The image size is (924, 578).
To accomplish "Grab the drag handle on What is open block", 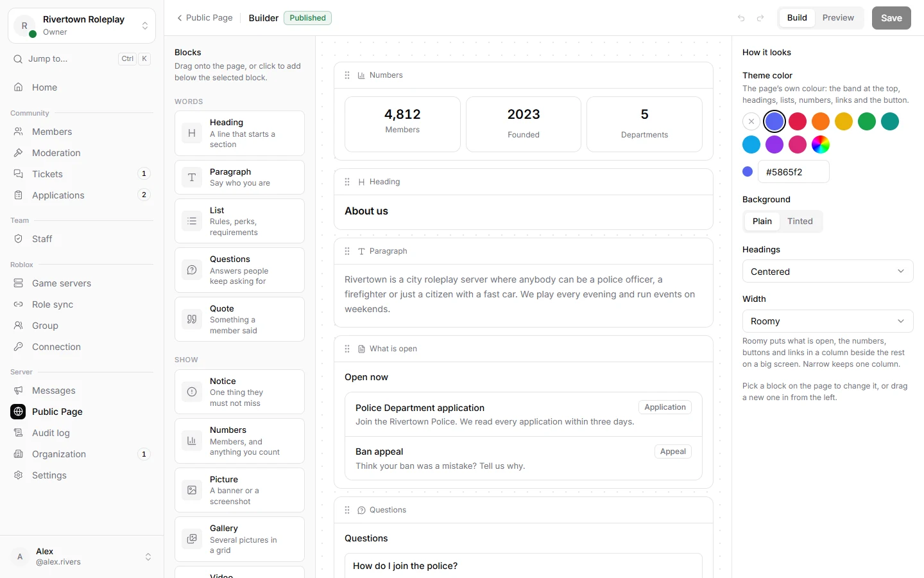I will (x=347, y=349).
